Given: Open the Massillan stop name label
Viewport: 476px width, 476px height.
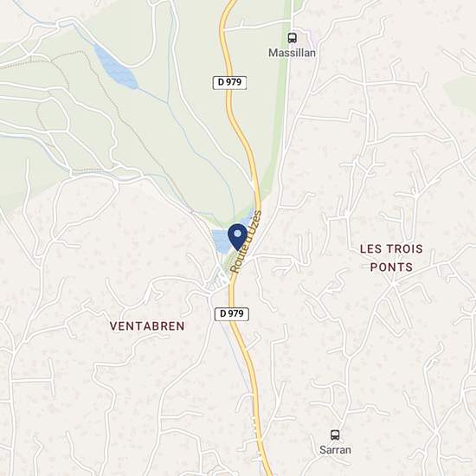Looking at the screenshot, I should click(x=292, y=53).
